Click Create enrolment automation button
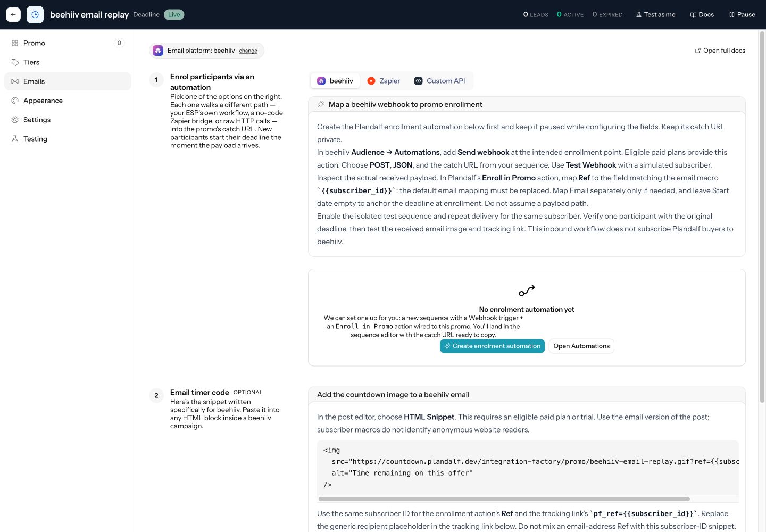 click(x=493, y=346)
